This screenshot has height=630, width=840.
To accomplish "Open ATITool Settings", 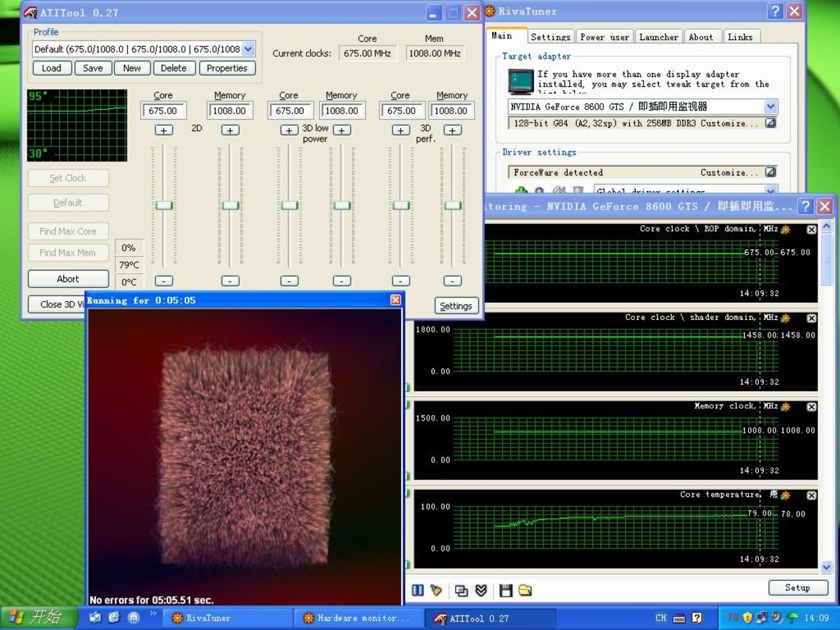I will click(x=456, y=306).
